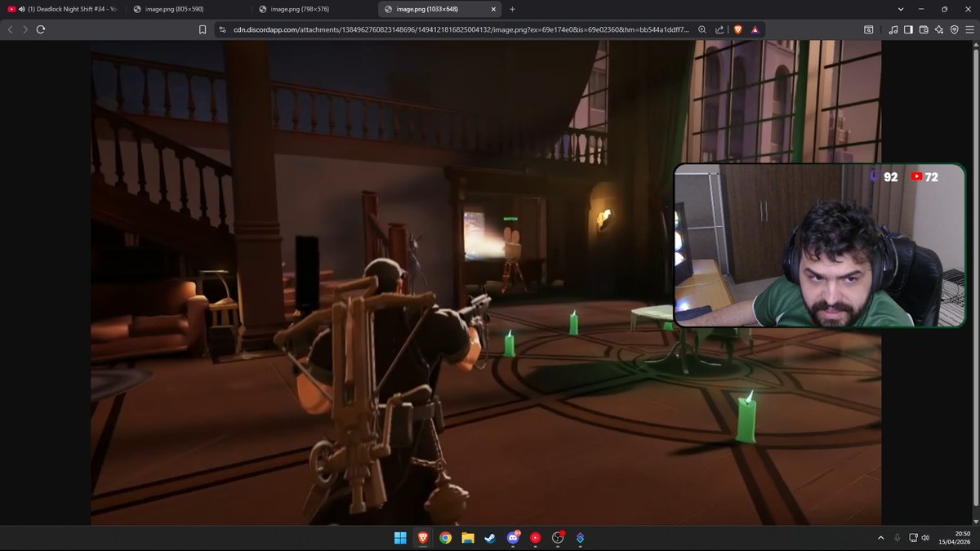The width and height of the screenshot is (980, 551).
Task: Click the cdn.discordapp.com URL address field
Action: (x=460, y=29)
